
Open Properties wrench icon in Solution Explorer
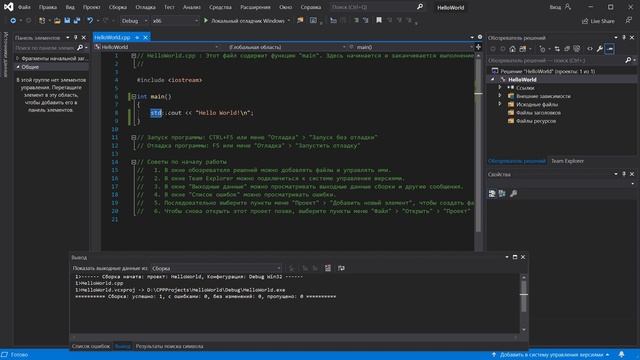coord(600,49)
